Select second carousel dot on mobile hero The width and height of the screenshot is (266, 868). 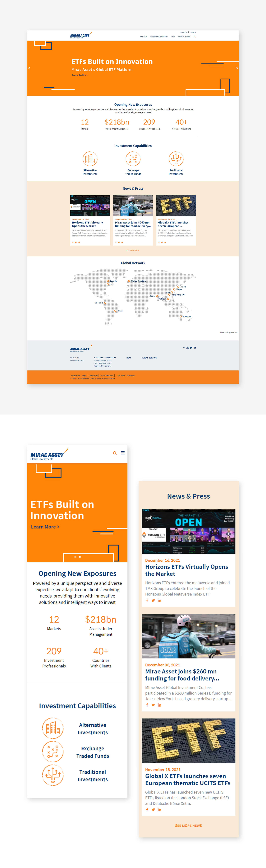pyautogui.click(x=80, y=557)
